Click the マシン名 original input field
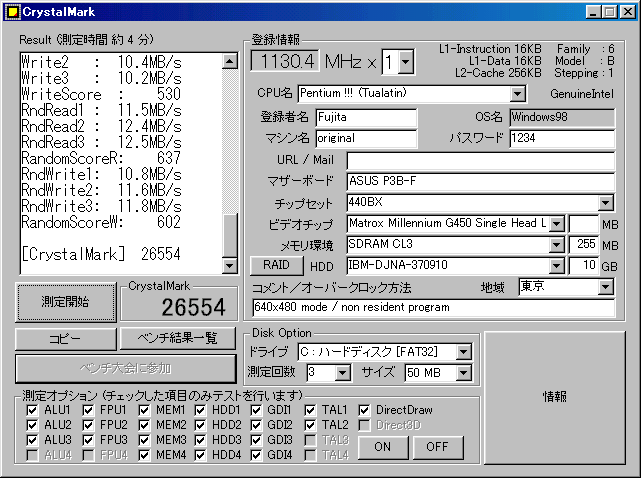Image resolution: width=641 pixels, height=478 pixels. point(366,139)
